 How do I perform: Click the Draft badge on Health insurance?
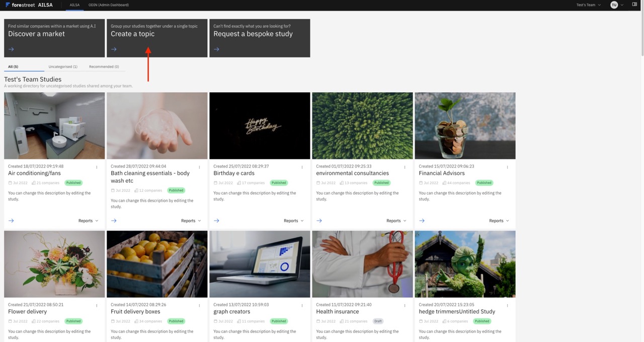tap(377, 321)
